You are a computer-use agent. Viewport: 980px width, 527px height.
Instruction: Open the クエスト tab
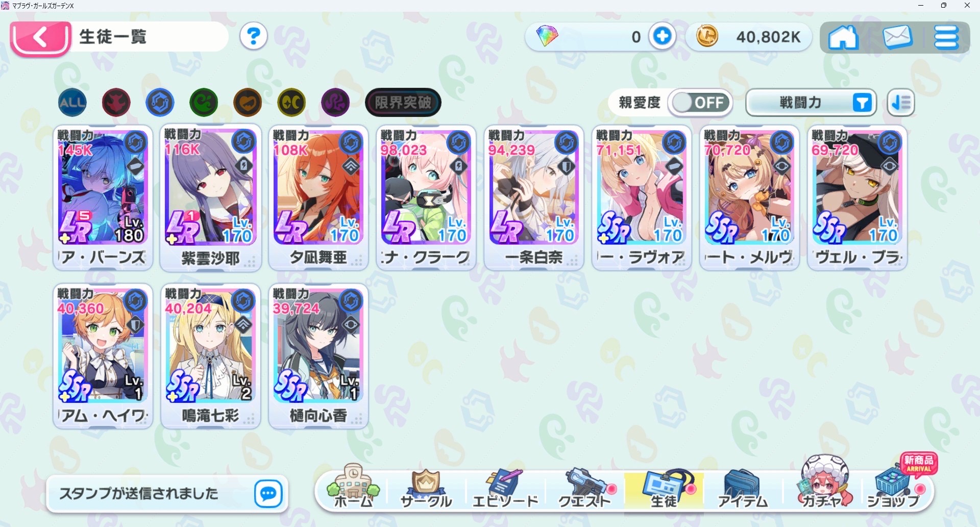point(585,489)
